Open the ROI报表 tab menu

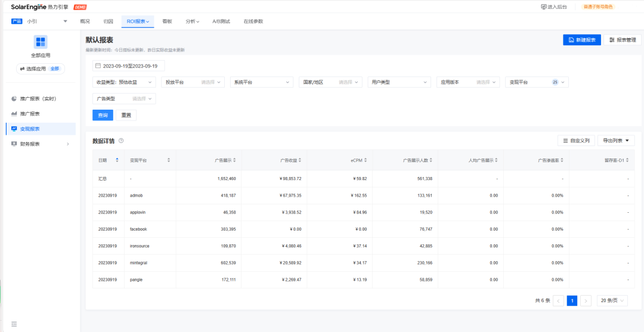click(138, 21)
